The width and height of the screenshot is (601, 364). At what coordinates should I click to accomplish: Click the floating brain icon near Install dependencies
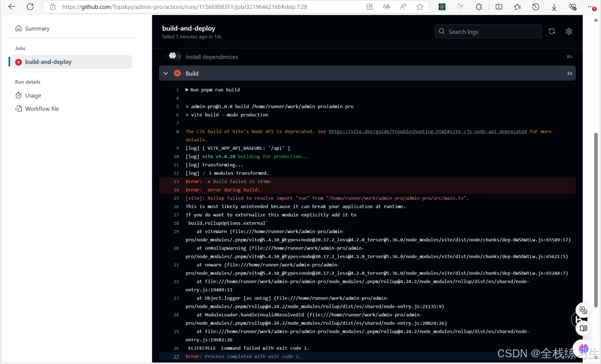(173, 56)
